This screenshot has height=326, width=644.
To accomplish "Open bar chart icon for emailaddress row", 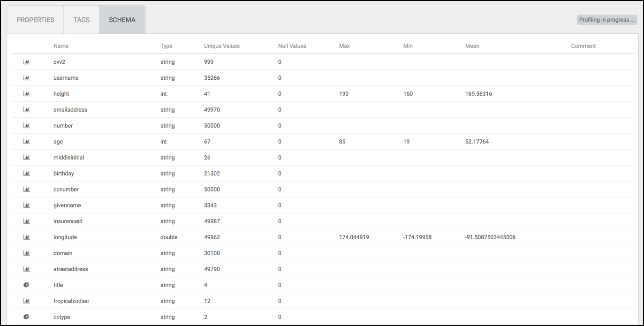I will (x=27, y=110).
